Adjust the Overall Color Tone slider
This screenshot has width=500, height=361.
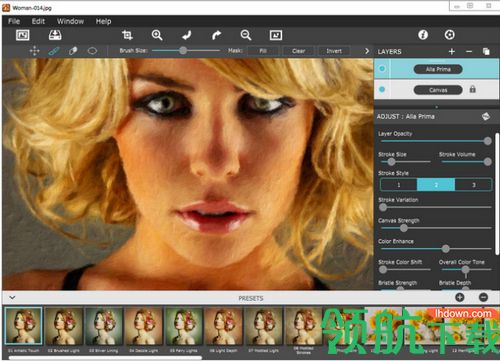tap(466, 269)
